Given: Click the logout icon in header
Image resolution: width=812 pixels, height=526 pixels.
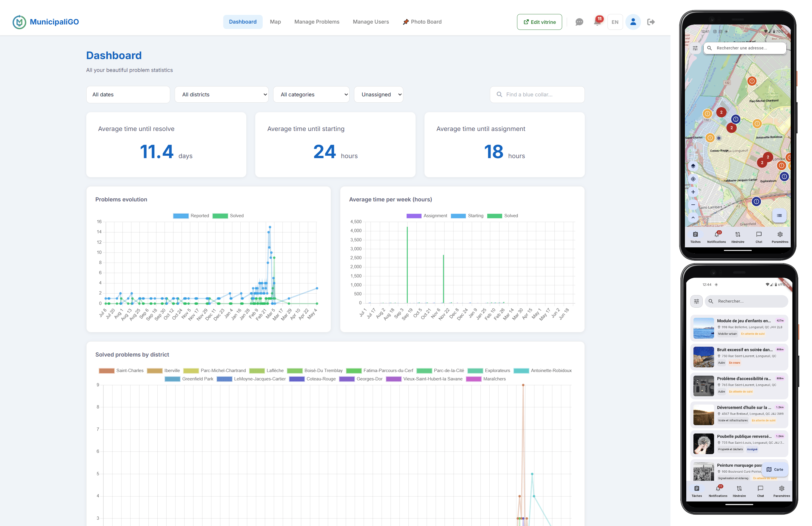Looking at the screenshot, I should pos(651,22).
